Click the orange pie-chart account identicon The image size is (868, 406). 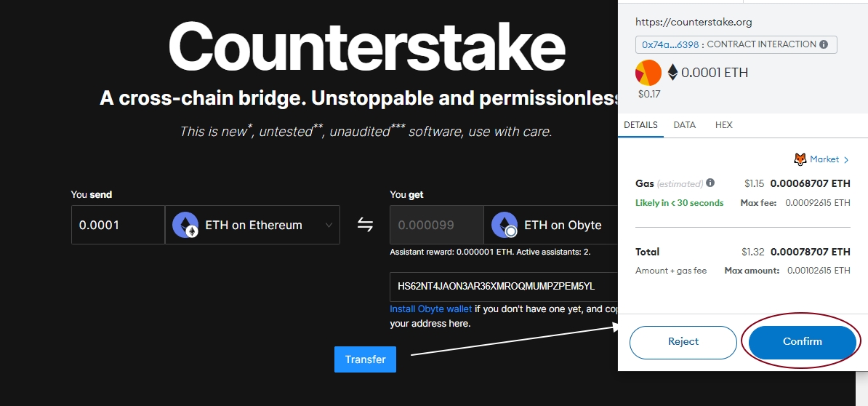[x=648, y=73]
